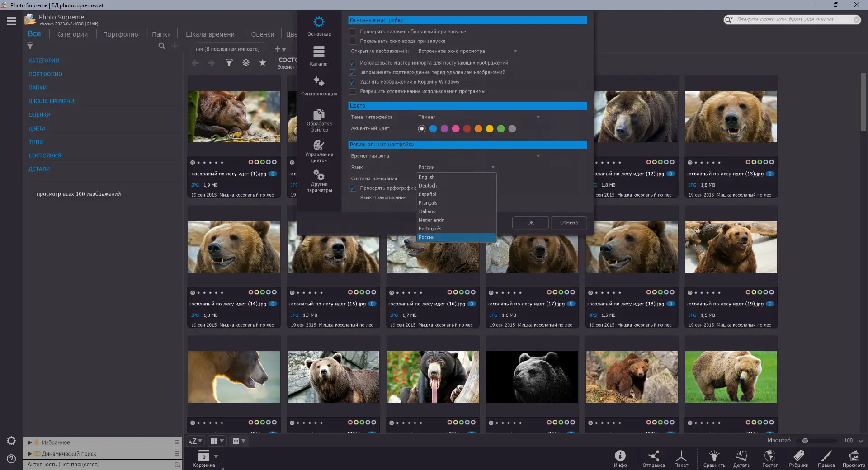Open the Основные settings section
Viewport: 868px width, 470px height.
click(319, 26)
